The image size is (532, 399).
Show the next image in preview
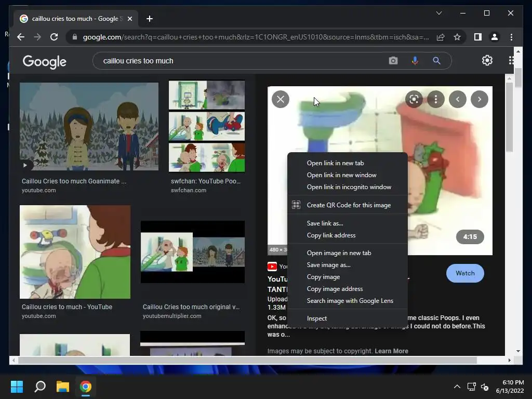pyautogui.click(x=479, y=99)
